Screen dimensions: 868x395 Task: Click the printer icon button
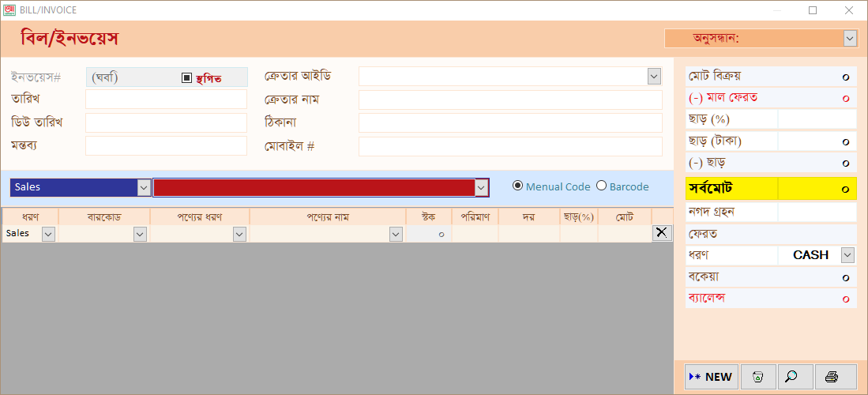(x=836, y=377)
